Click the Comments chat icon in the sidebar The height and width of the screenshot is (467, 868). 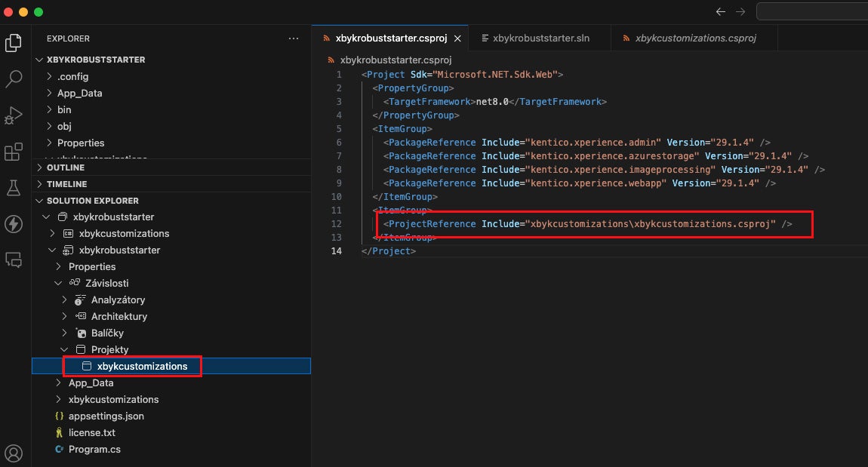[14, 260]
